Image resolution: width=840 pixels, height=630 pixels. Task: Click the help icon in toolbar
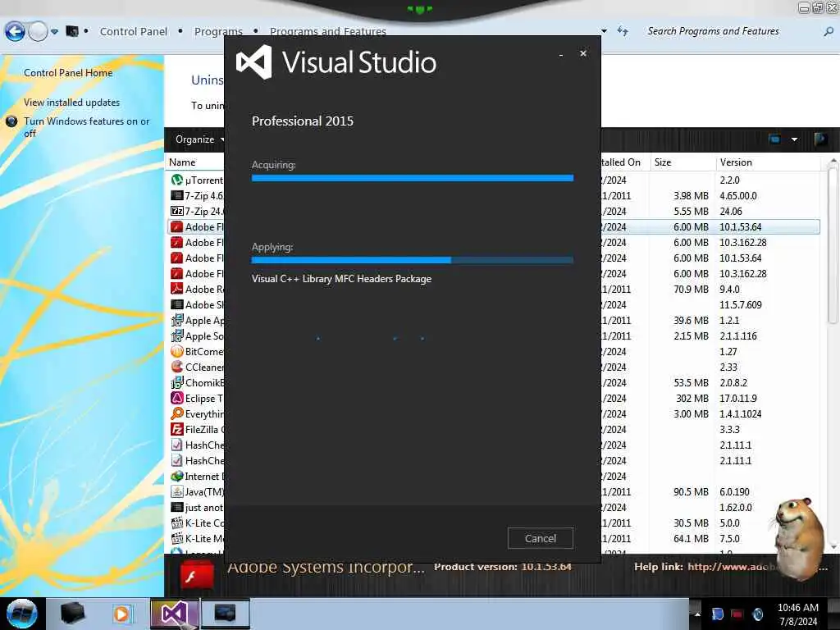820,139
